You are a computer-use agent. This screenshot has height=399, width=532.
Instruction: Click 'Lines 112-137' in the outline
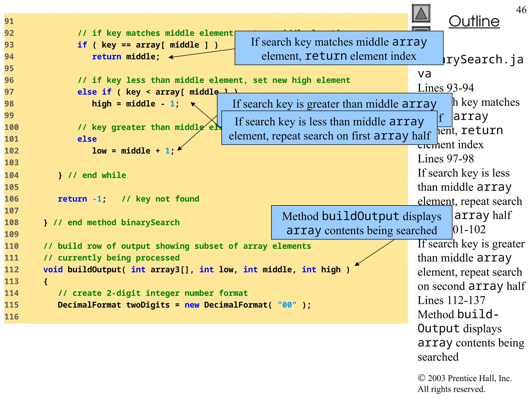[451, 300]
